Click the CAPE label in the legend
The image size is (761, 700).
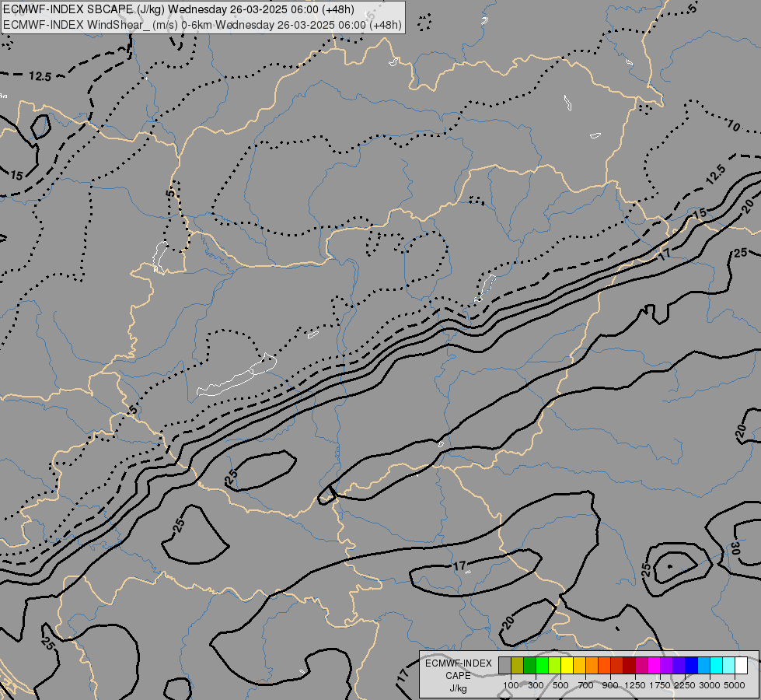point(458,676)
